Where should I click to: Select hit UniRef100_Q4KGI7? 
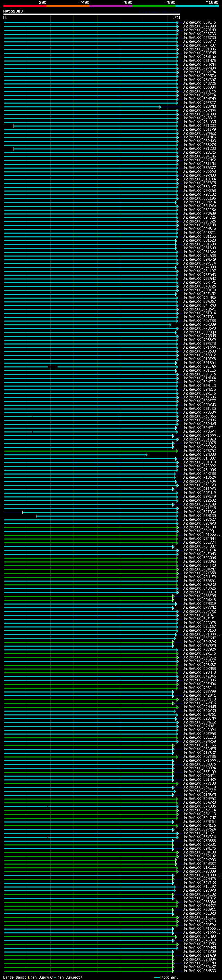[x=199, y=792]
